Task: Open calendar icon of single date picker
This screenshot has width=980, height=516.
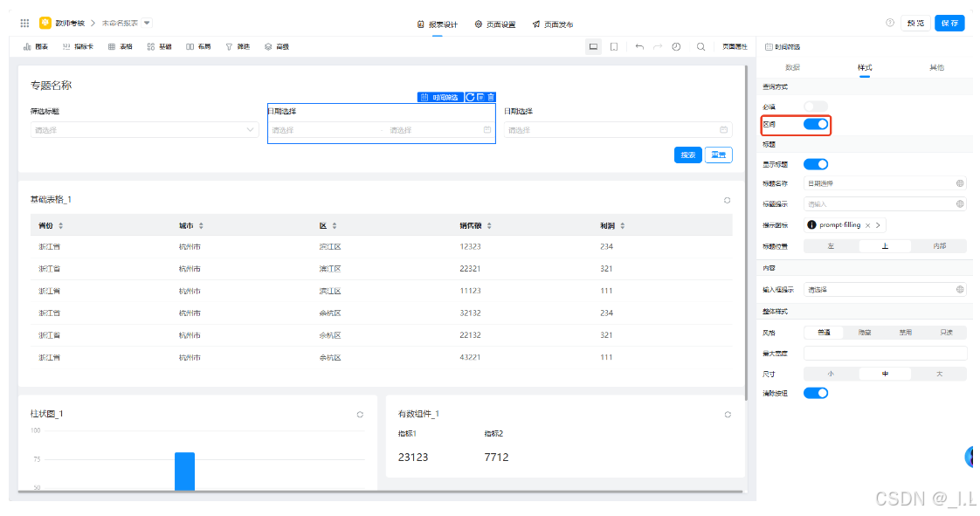Action: point(723,130)
